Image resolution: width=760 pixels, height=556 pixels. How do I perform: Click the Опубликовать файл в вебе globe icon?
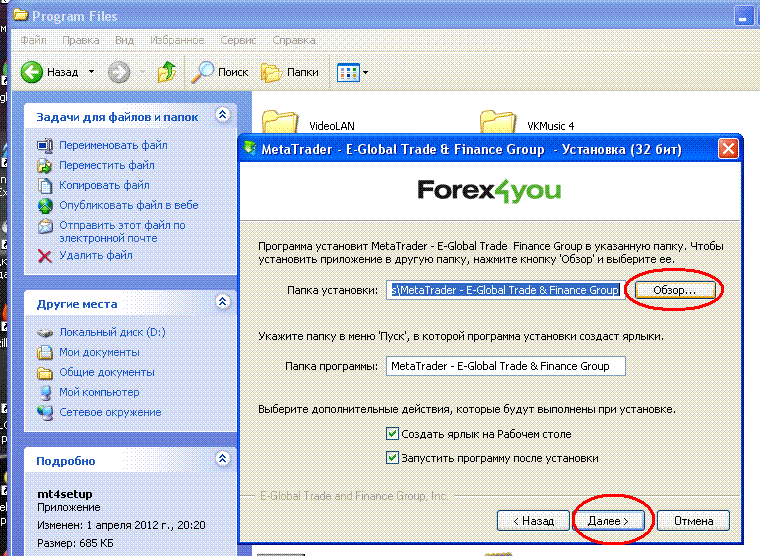pyautogui.click(x=45, y=206)
